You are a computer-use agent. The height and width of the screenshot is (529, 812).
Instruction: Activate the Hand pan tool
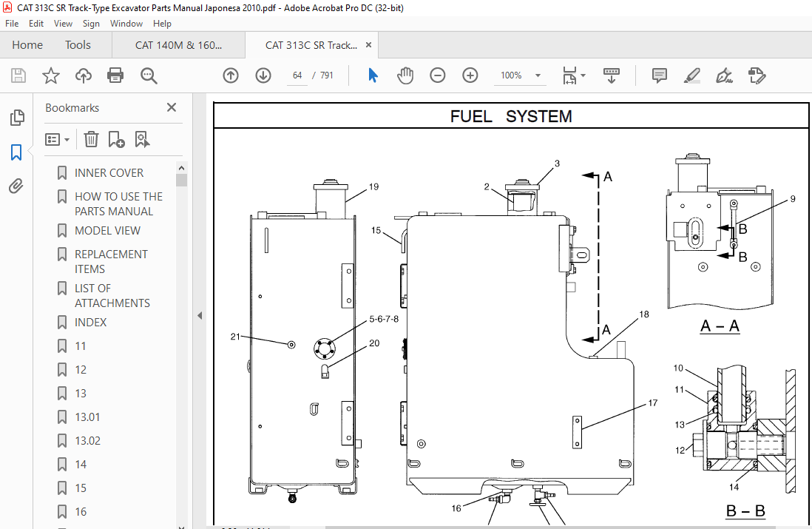405,75
